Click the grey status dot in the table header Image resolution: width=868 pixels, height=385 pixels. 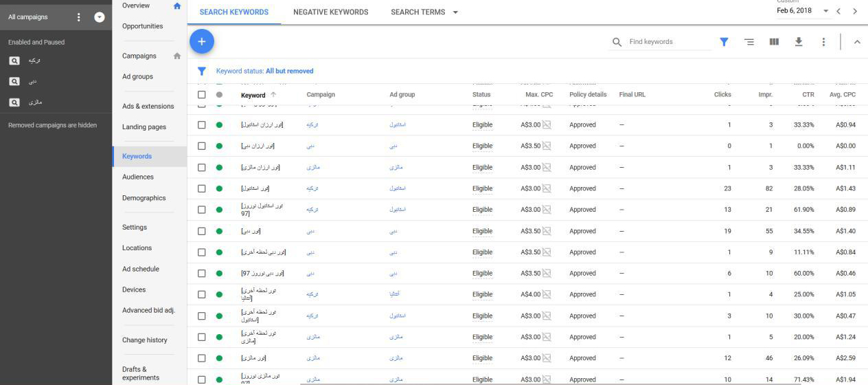pos(219,95)
